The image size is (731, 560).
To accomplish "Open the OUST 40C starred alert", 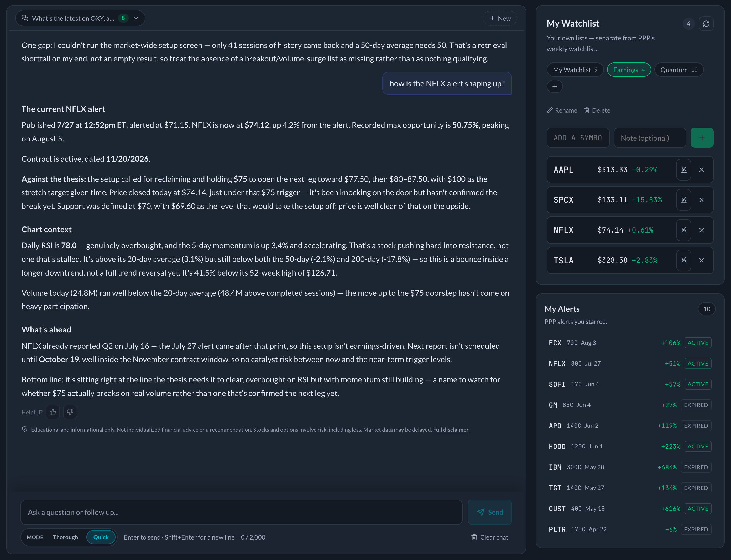I will 630,509.
